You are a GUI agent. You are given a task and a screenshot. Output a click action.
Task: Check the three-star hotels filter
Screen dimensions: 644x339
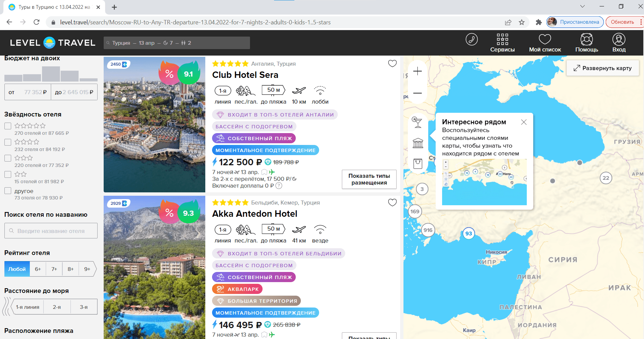click(8, 158)
